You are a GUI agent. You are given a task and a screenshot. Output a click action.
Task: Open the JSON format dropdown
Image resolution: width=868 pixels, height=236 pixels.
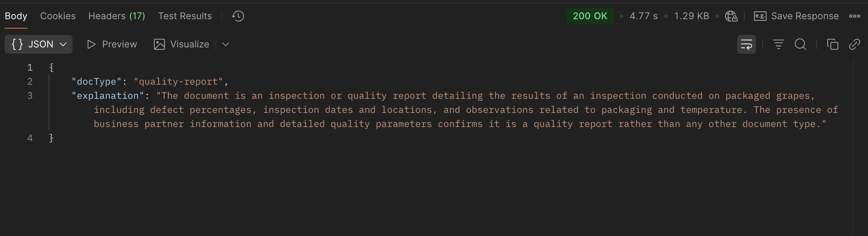[38, 44]
